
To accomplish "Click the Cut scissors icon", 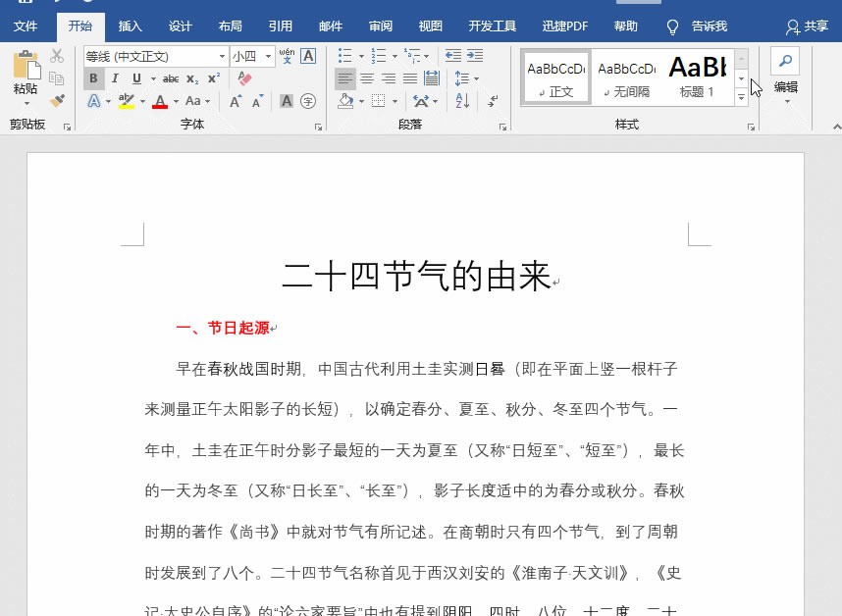I will (57, 56).
